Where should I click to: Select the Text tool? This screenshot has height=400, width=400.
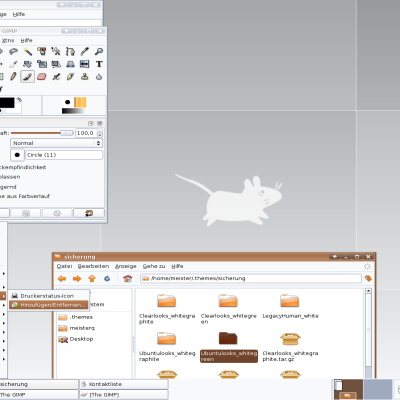[99, 64]
